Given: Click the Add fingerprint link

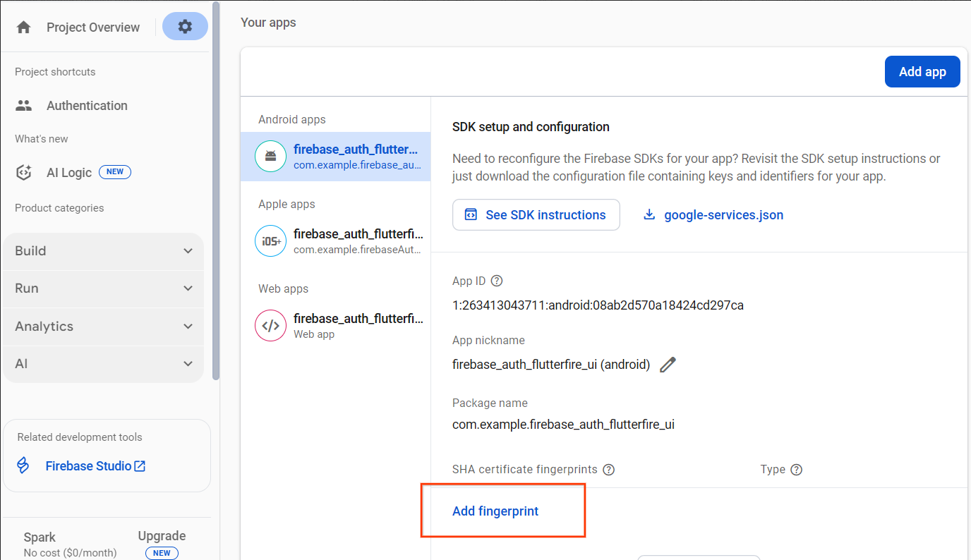Looking at the screenshot, I should point(495,511).
